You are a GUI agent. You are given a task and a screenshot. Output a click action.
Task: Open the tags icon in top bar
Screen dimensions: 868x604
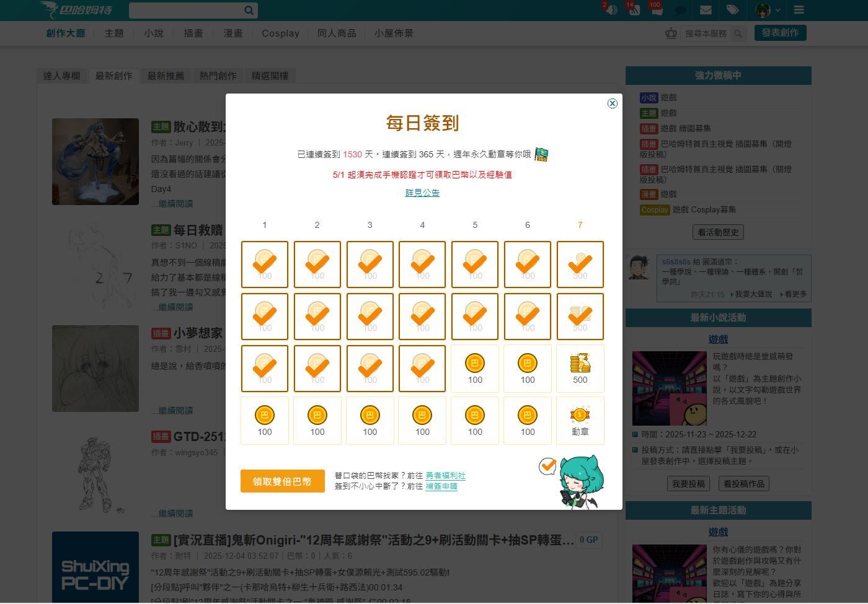(732, 10)
